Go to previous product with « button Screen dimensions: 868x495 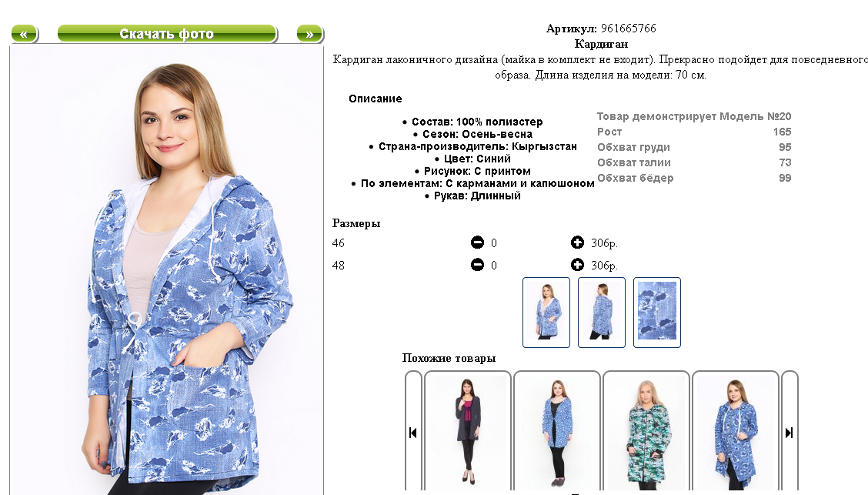25,34
